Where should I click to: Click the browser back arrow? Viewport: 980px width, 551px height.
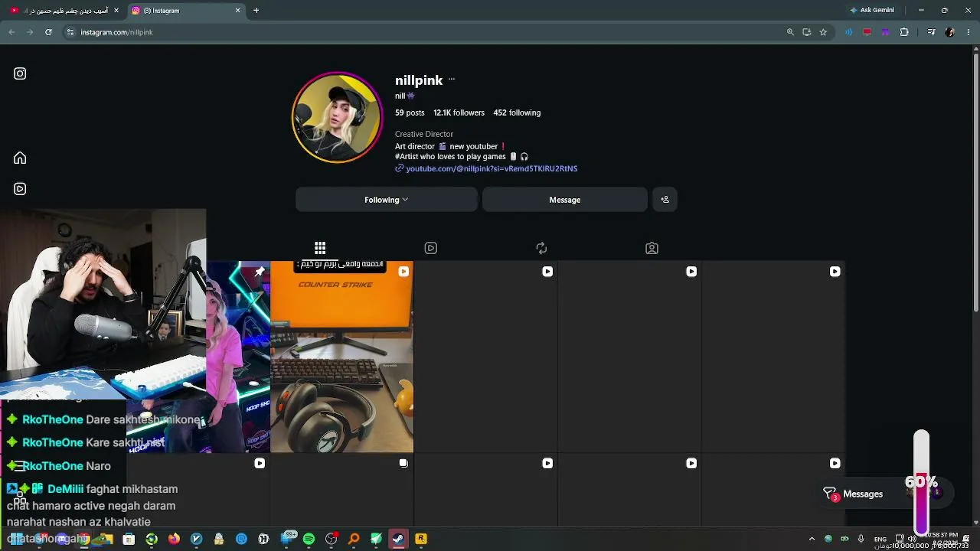coord(11,32)
